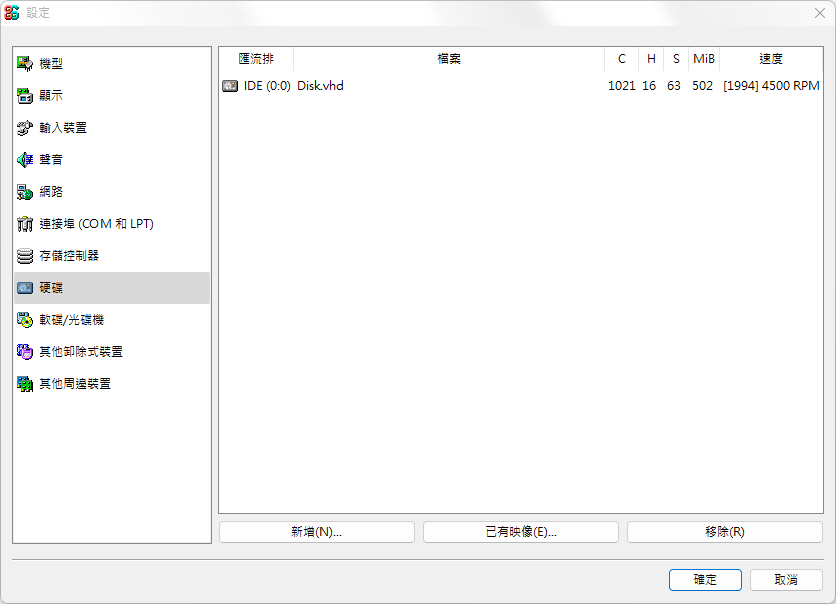Confirm settings with 確定 button
The image size is (836, 604).
(x=705, y=580)
